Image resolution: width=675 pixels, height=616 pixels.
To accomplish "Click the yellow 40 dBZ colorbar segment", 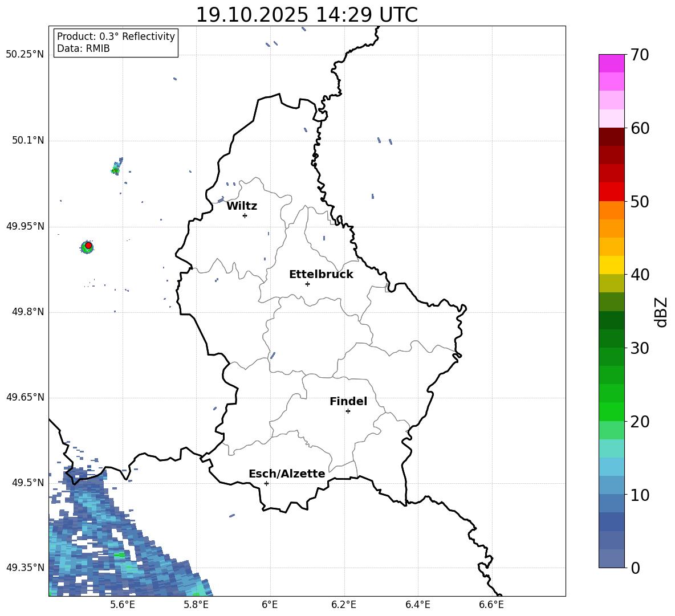I will click(x=611, y=265).
